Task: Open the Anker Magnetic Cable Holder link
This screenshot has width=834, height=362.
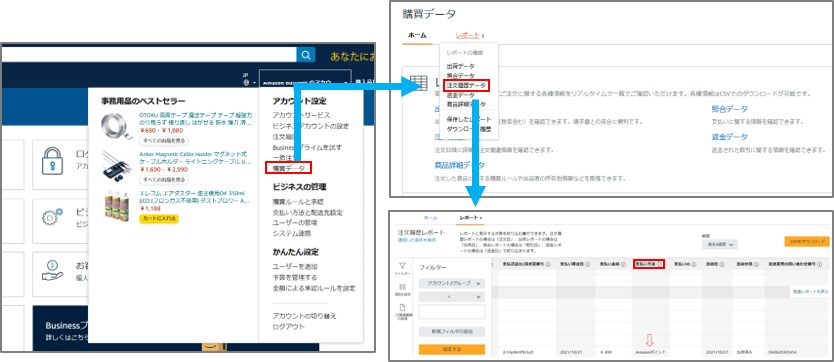Action: (x=196, y=158)
